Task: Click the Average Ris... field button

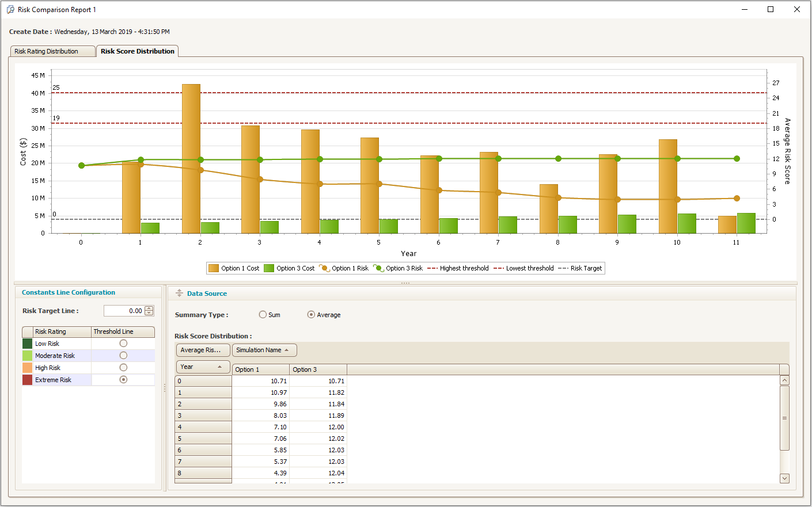Action: point(203,350)
